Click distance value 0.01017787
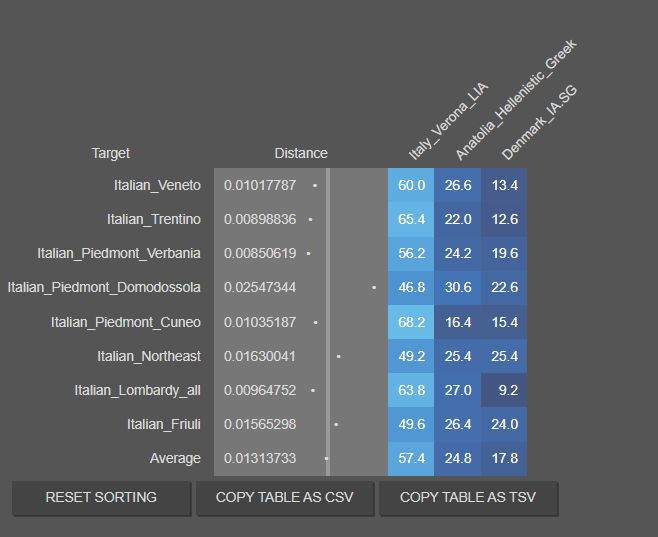 [260, 185]
